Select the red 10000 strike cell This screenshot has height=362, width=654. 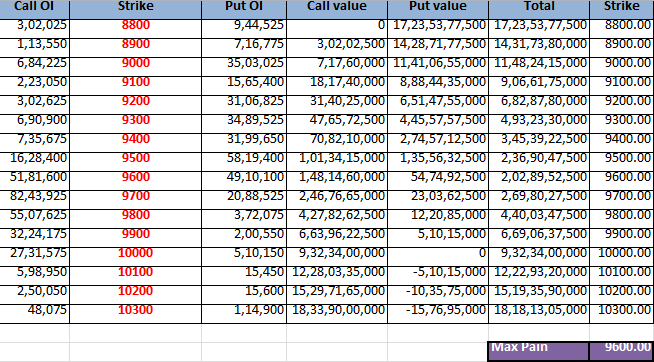pos(136,253)
